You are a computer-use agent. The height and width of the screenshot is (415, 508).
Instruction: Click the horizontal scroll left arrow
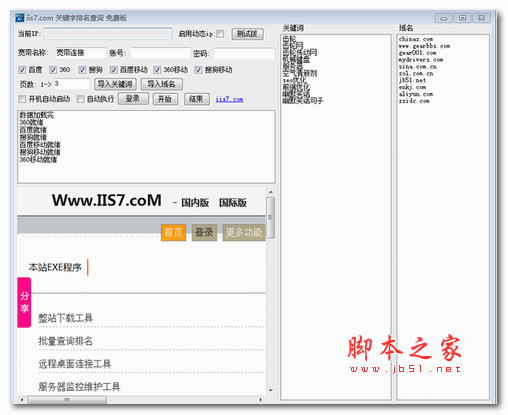[22, 399]
